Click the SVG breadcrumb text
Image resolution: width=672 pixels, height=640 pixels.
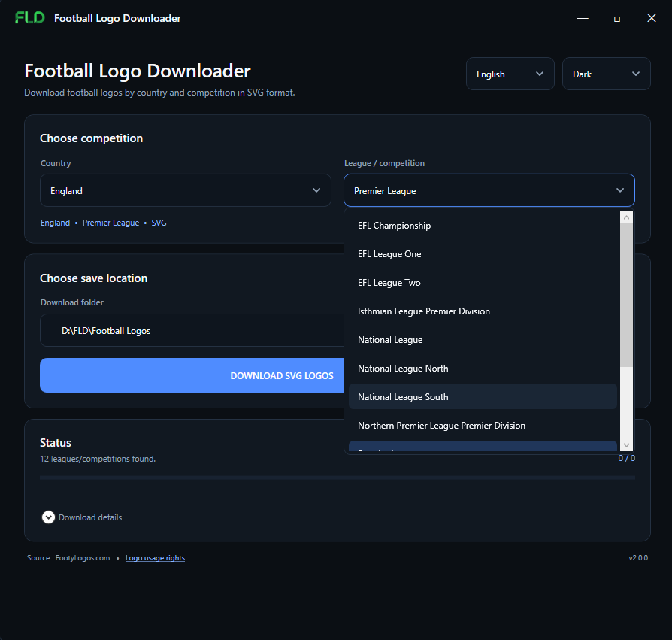(x=159, y=223)
